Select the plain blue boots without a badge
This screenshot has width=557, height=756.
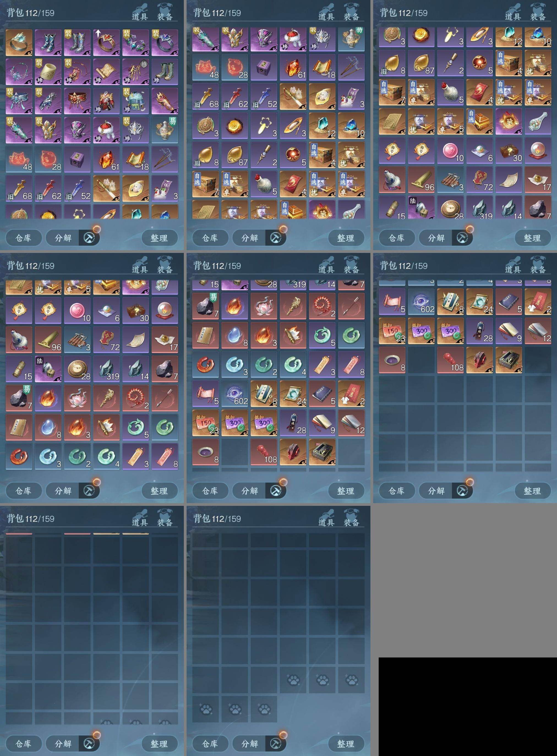coord(48,42)
